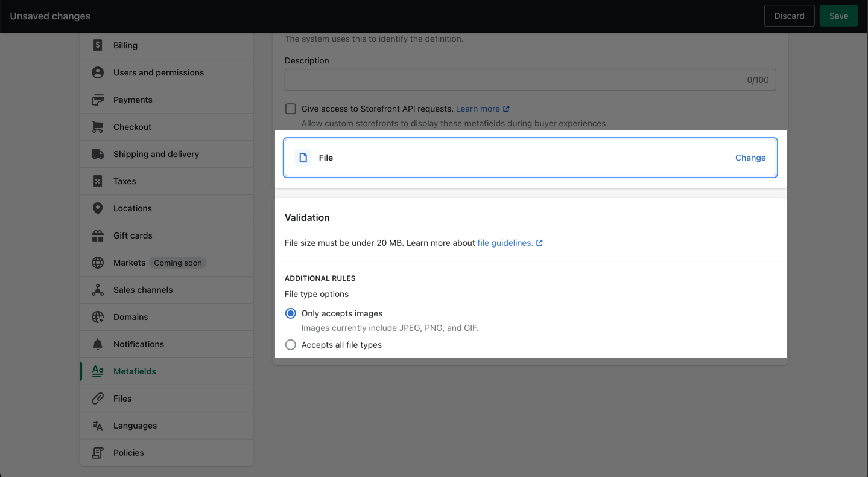This screenshot has width=868, height=477.
Task: Select Only accepts images radio option
Action: (291, 313)
